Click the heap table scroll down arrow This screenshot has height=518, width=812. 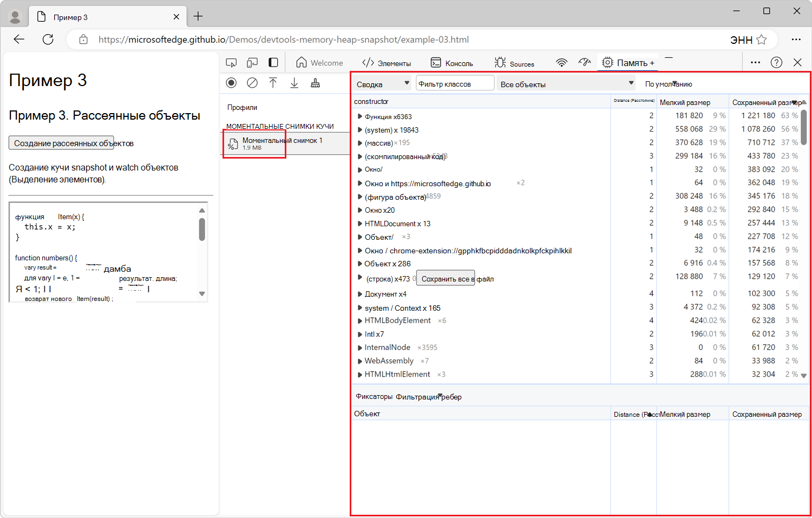804,376
